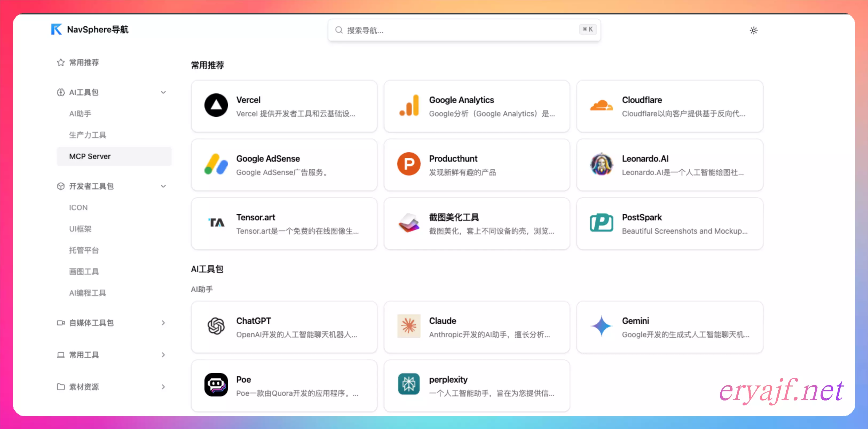Open the Claude card title
This screenshot has height=429, width=868.
443,321
